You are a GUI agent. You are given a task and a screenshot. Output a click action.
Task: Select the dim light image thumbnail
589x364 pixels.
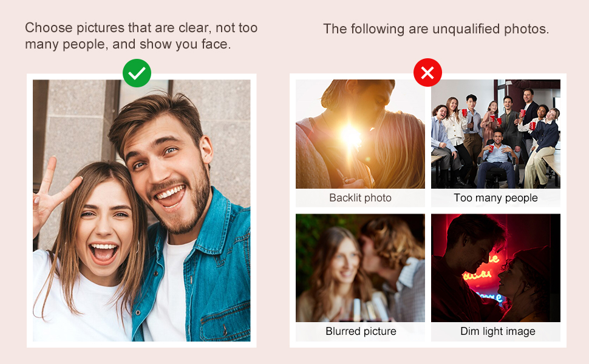495,268
